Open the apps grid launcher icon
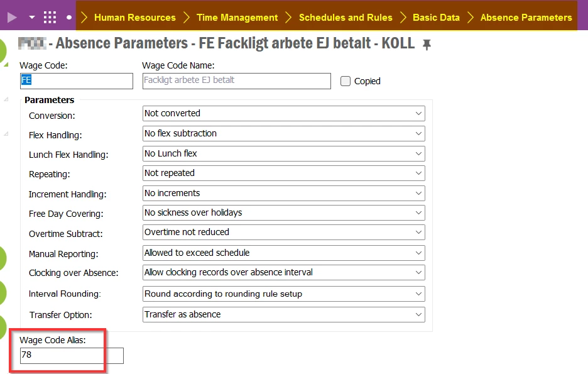 50,17
